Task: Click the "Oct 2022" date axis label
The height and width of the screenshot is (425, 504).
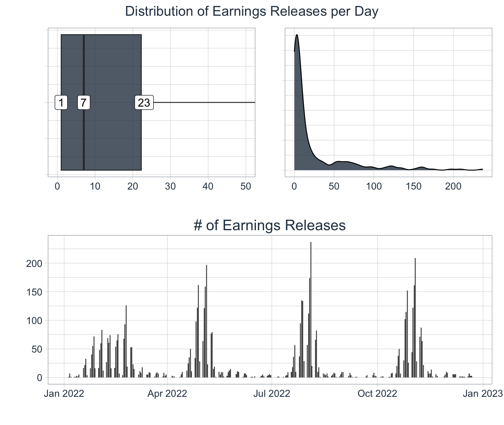Action: point(377,394)
